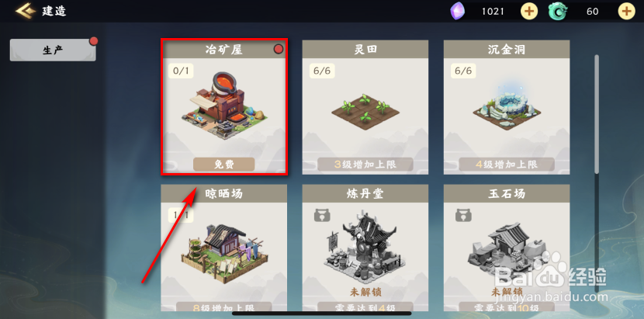Image resolution: width=644 pixels, height=319 pixels.
Task: Tap the lock icon on 玉石场 card
Action: (464, 215)
